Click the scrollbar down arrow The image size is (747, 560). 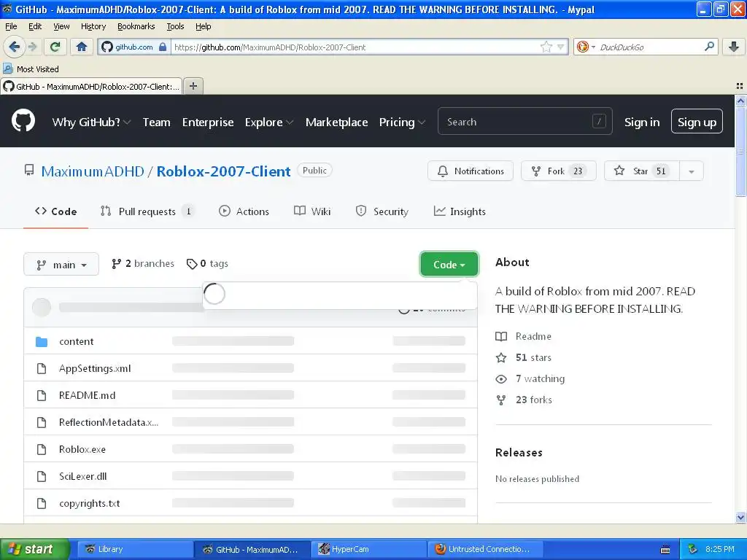[740, 517]
